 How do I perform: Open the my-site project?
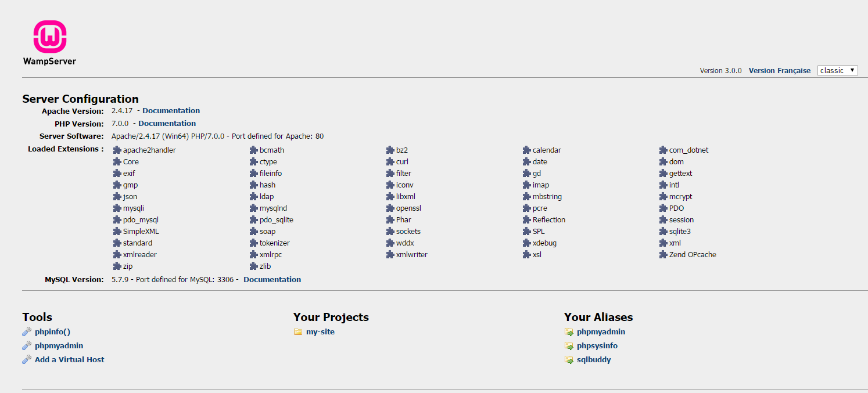point(320,332)
